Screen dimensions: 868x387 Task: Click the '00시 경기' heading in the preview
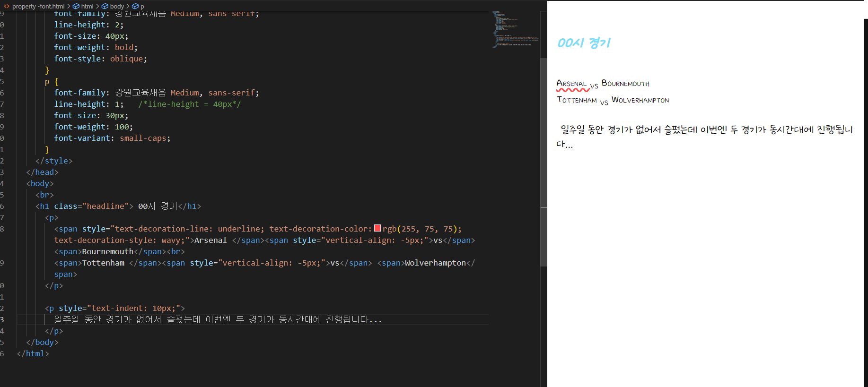click(x=584, y=43)
